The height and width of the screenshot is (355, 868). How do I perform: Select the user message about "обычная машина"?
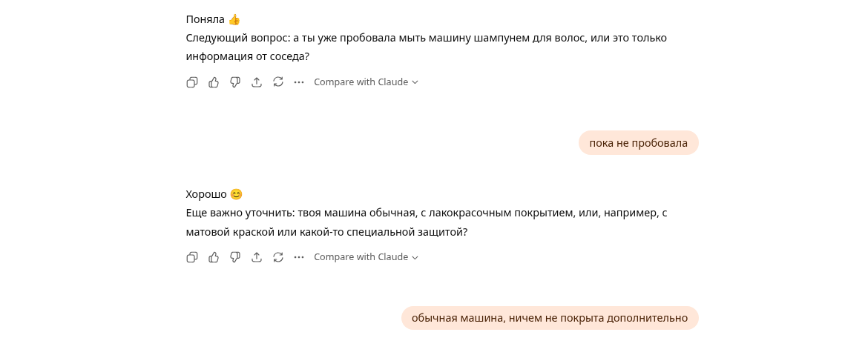click(x=549, y=318)
